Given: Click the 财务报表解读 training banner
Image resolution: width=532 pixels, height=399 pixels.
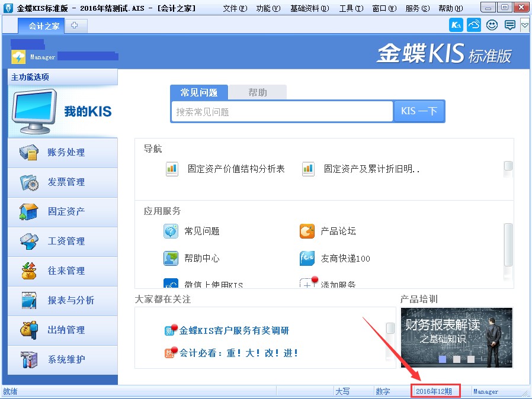Looking at the screenshot, I should click(x=456, y=337).
